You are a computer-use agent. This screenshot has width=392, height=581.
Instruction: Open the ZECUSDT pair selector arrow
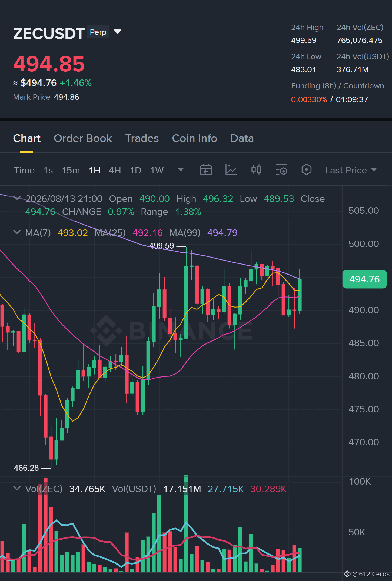point(118,32)
